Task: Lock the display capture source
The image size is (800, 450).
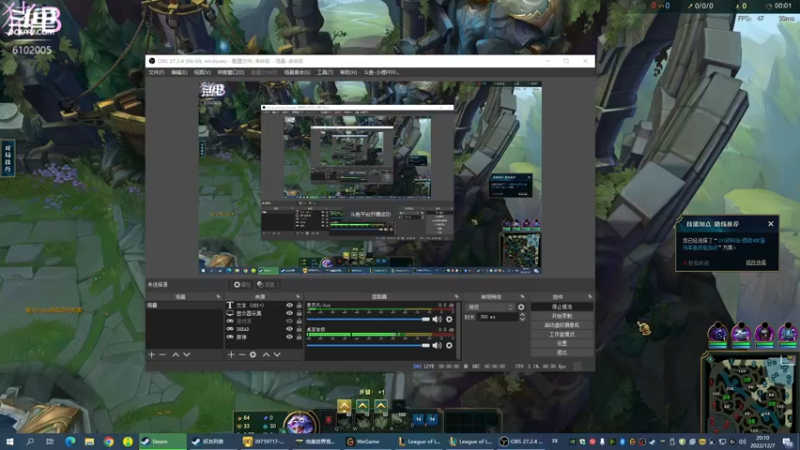Action: 299,313
